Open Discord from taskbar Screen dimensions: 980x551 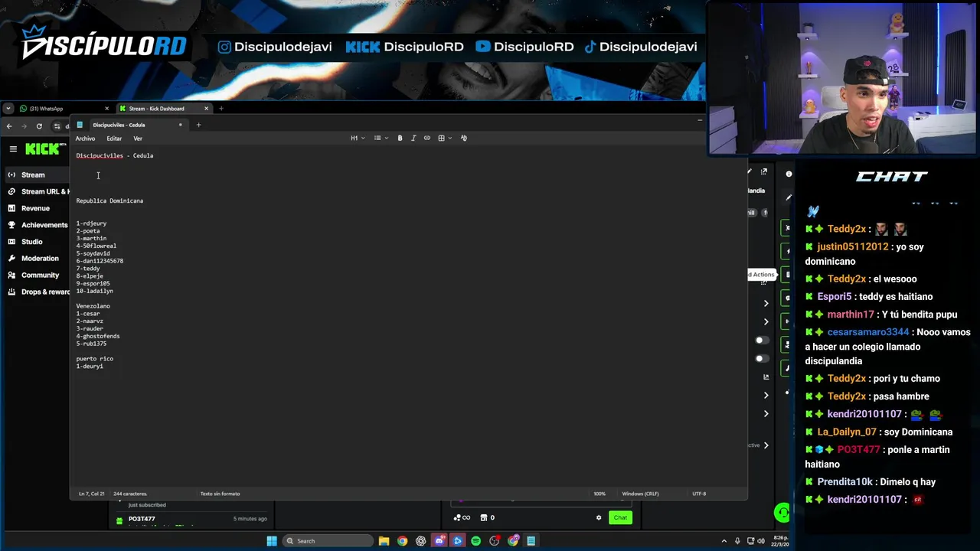coord(439,541)
